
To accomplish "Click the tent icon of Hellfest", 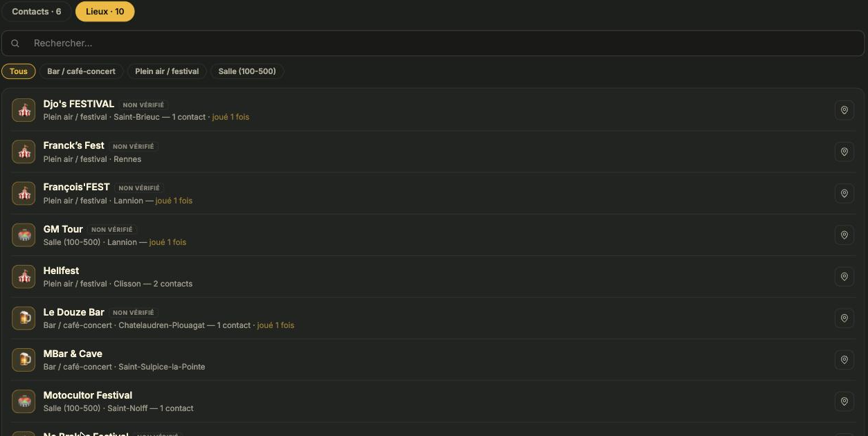I will [x=24, y=276].
